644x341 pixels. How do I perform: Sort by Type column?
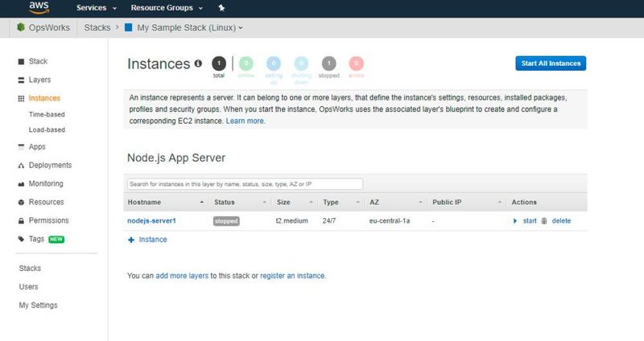pyautogui.click(x=341, y=203)
